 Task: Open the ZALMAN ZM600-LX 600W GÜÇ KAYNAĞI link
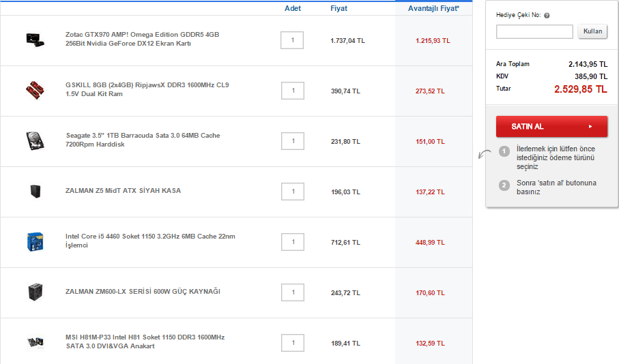(143, 292)
